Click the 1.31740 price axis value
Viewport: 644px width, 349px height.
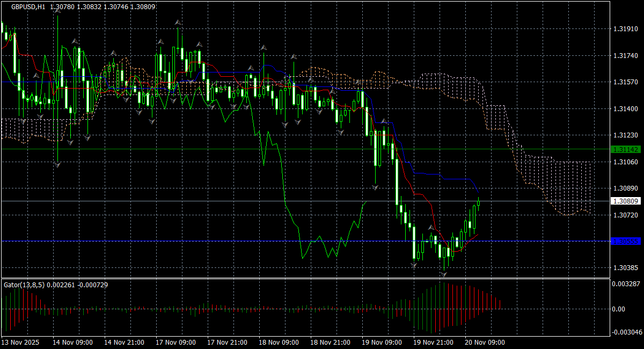coord(625,56)
